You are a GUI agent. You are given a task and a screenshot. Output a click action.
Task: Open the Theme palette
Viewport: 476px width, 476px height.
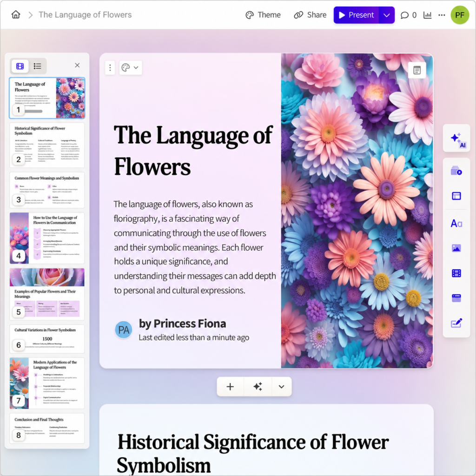263,15
